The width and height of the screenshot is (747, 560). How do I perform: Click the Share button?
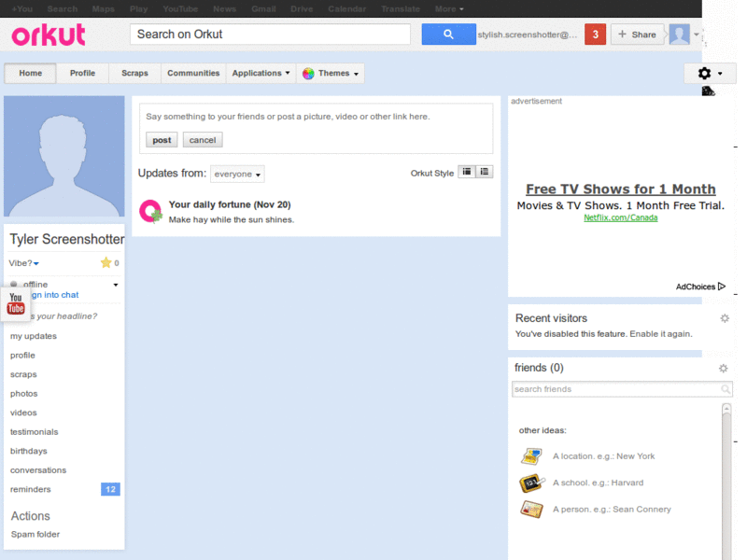638,35
